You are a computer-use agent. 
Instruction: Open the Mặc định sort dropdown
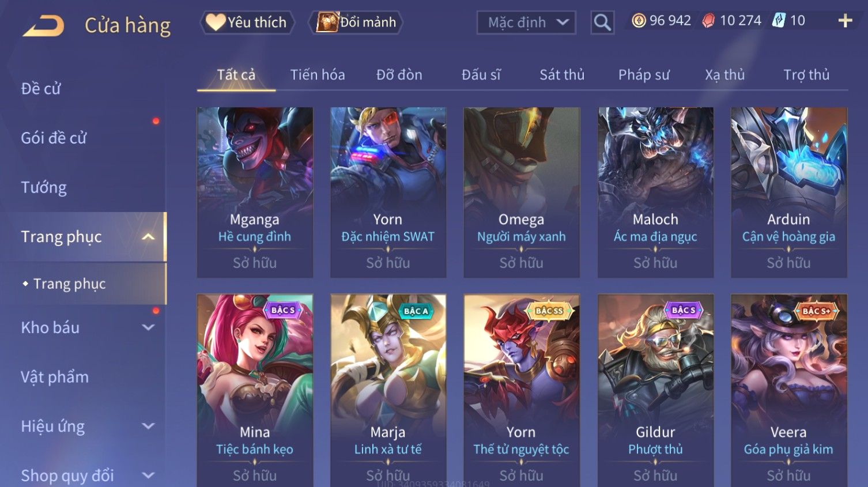[x=526, y=22]
